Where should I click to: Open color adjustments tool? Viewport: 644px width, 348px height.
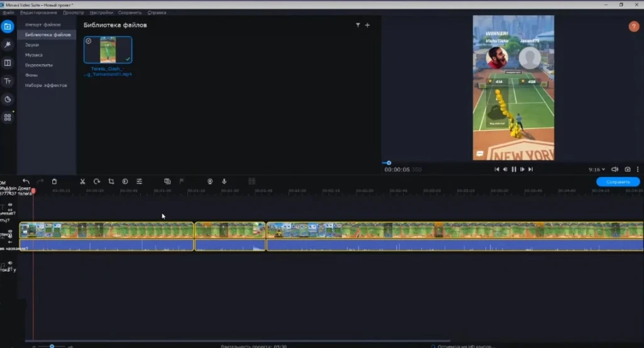(125, 182)
